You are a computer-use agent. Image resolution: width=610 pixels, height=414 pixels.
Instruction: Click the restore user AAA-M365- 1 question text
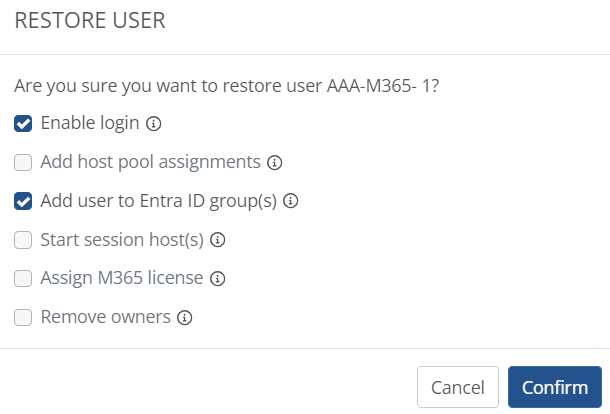tap(226, 86)
